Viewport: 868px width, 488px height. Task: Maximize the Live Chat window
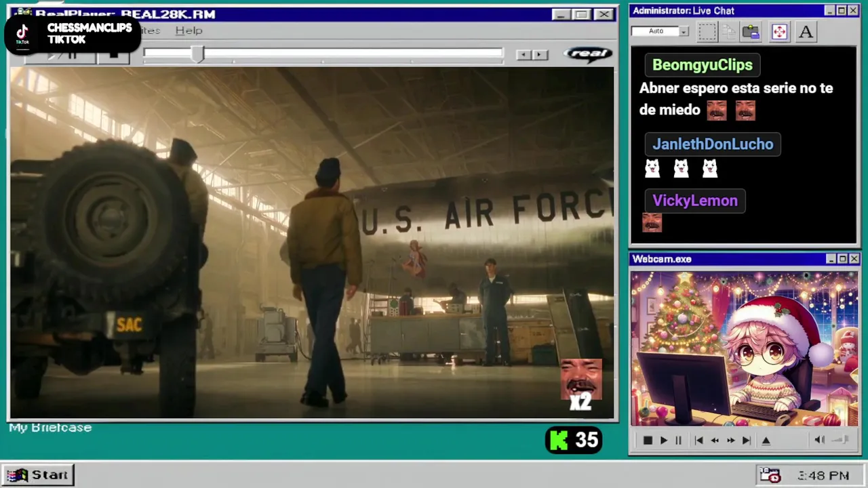click(842, 11)
